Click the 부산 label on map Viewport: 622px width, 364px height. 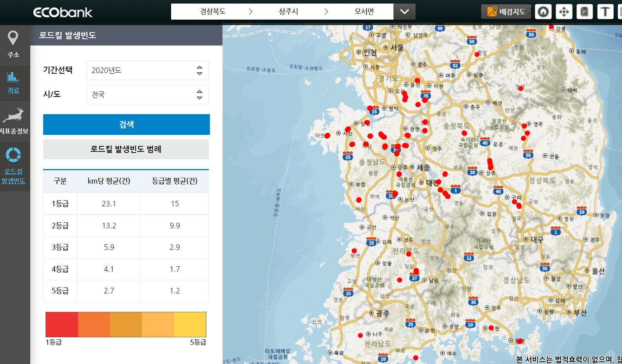[580, 313]
